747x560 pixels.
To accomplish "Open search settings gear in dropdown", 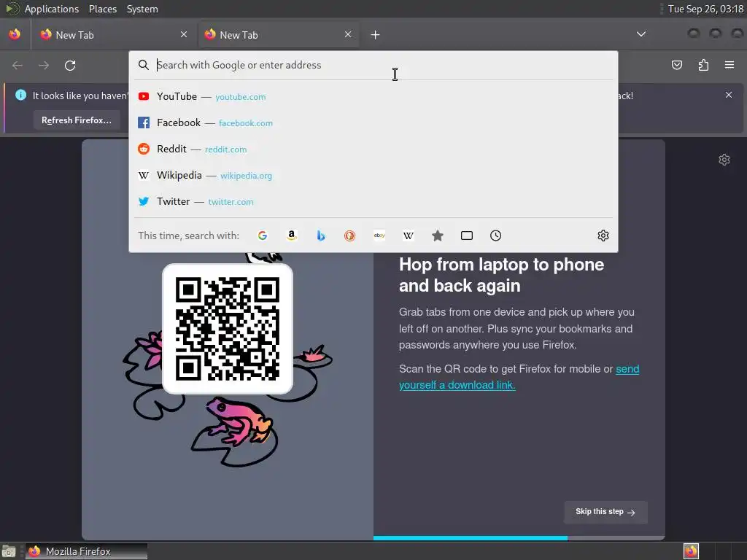I will [603, 236].
